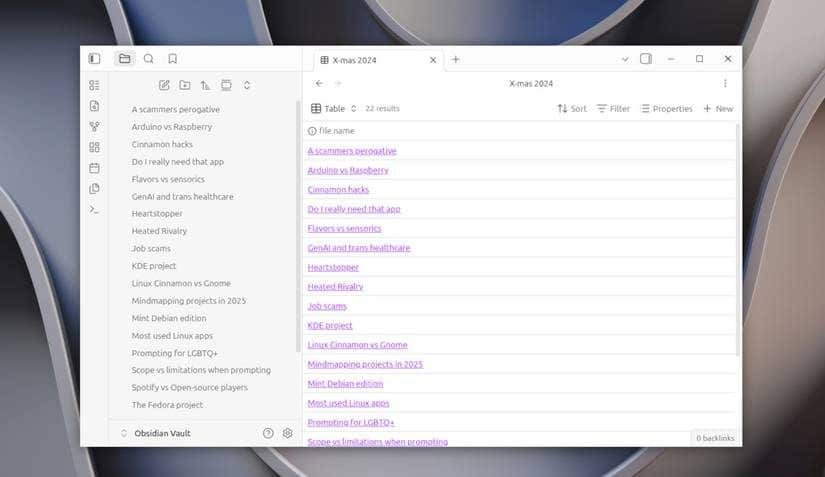Image resolution: width=825 pixels, height=477 pixels.
Task: Open the quick switcher ribbon icon
Action: pyautogui.click(x=94, y=85)
